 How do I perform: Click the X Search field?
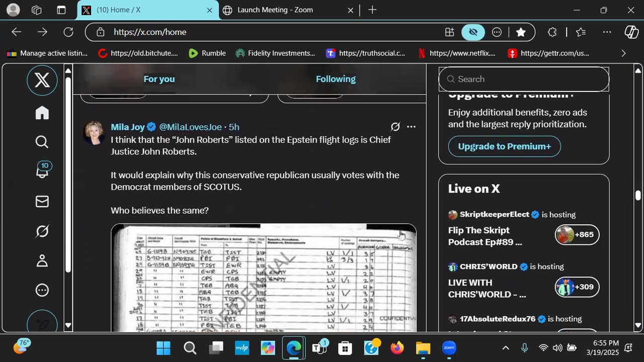[x=524, y=79]
